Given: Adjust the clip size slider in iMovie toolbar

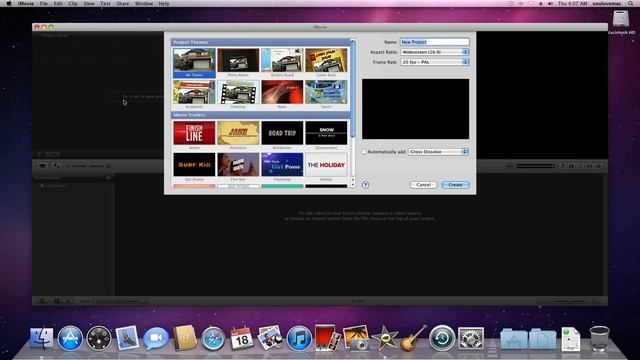Looking at the screenshot, I should point(88,166).
